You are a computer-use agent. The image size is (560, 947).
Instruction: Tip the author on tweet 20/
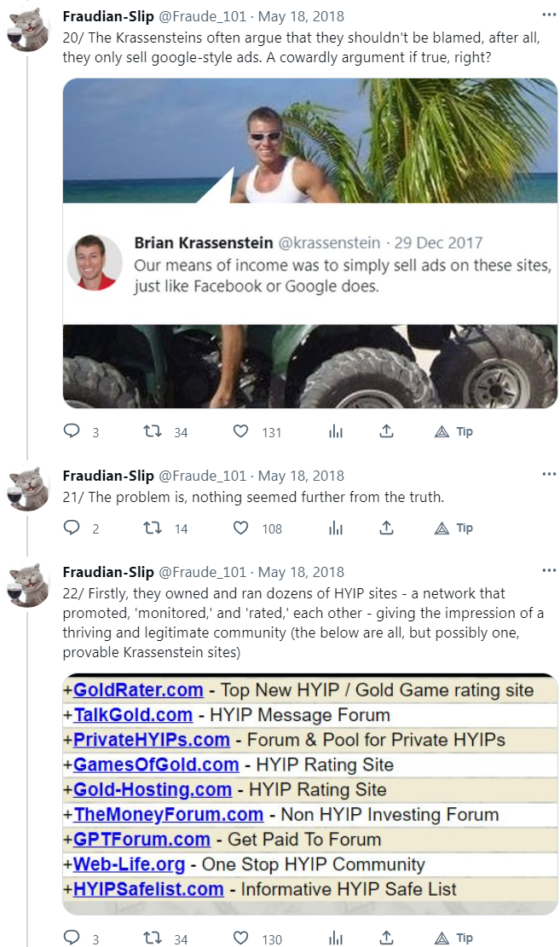[453, 431]
